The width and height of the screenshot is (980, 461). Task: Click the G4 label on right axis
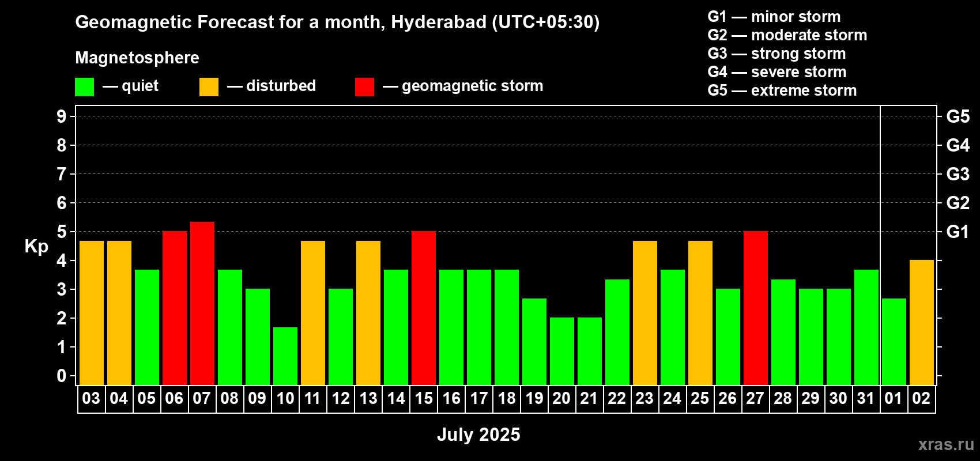tap(958, 145)
